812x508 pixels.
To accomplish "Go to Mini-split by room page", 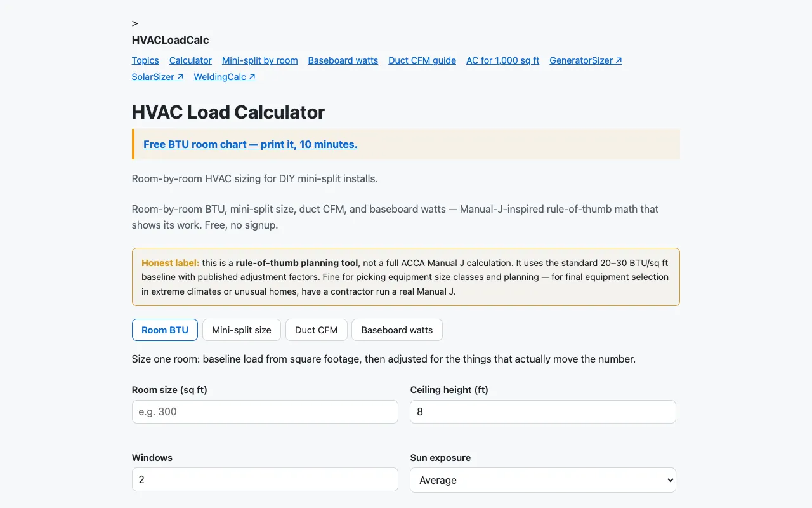I will (x=260, y=60).
